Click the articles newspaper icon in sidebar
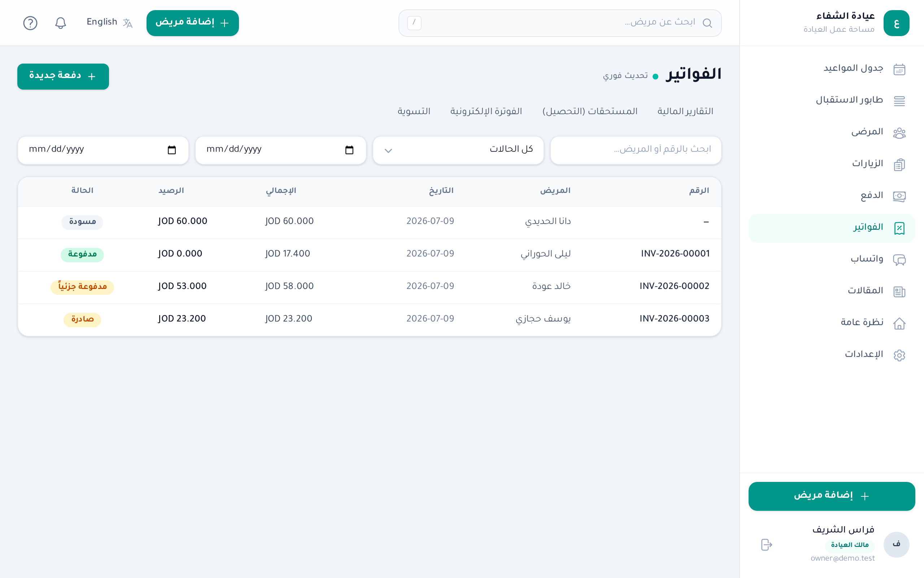Image resolution: width=924 pixels, height=578 pixels. pyautogui.click(x=899, y=292)
